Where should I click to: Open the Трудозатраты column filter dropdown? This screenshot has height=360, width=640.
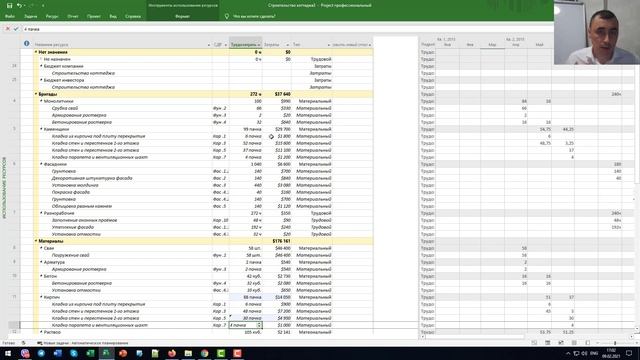pos(259,44)
